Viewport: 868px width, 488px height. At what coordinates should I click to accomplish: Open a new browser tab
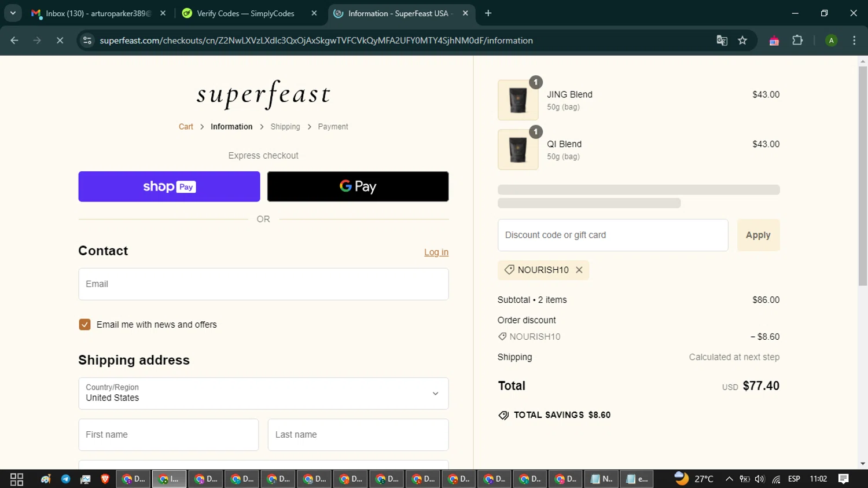click(488, 13)
